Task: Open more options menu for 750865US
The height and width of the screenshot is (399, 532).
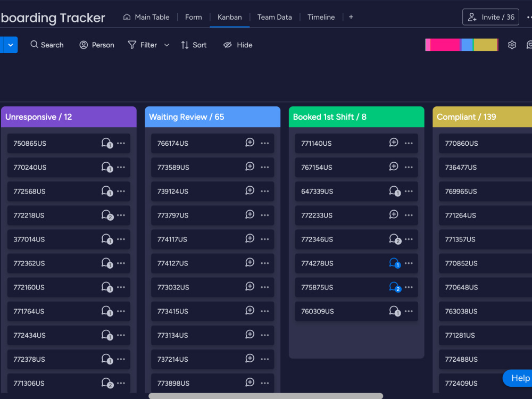Action: point(121,143)
